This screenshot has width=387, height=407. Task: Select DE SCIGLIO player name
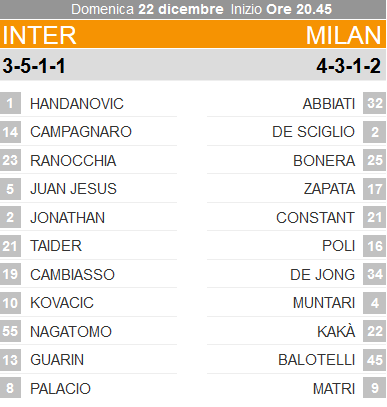click(313, 132)
